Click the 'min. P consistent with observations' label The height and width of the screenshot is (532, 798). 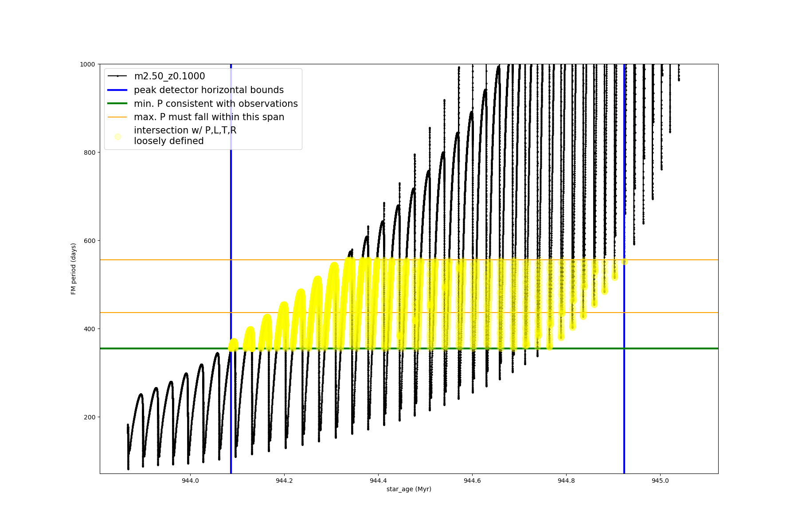[x=216, y=104]
